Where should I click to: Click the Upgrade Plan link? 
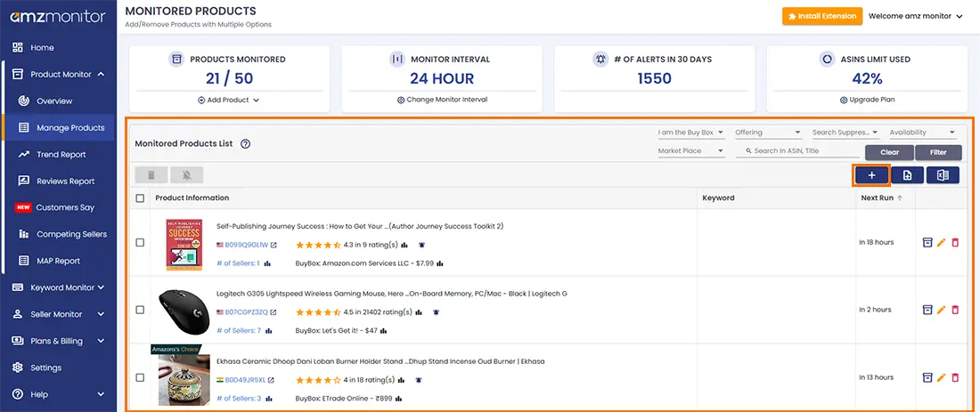click(x=866, y=100)
